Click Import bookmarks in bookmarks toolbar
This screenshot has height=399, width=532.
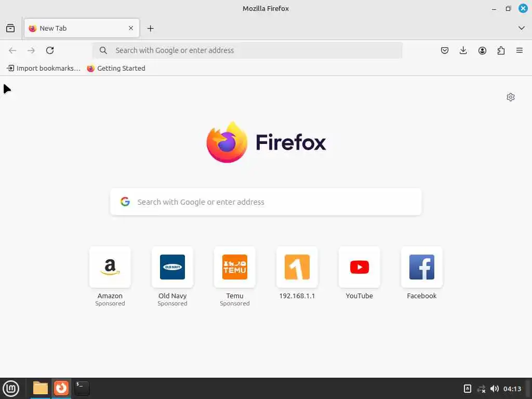point(44,68)
